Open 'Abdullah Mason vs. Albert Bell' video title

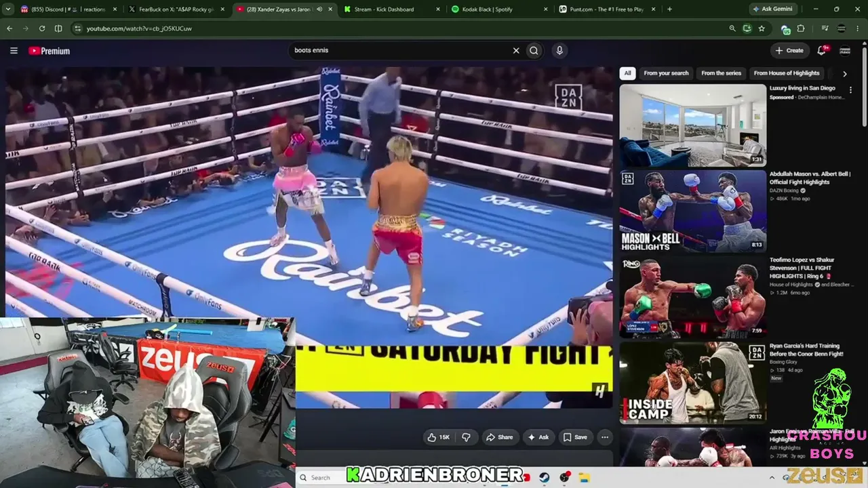(810, 178)
